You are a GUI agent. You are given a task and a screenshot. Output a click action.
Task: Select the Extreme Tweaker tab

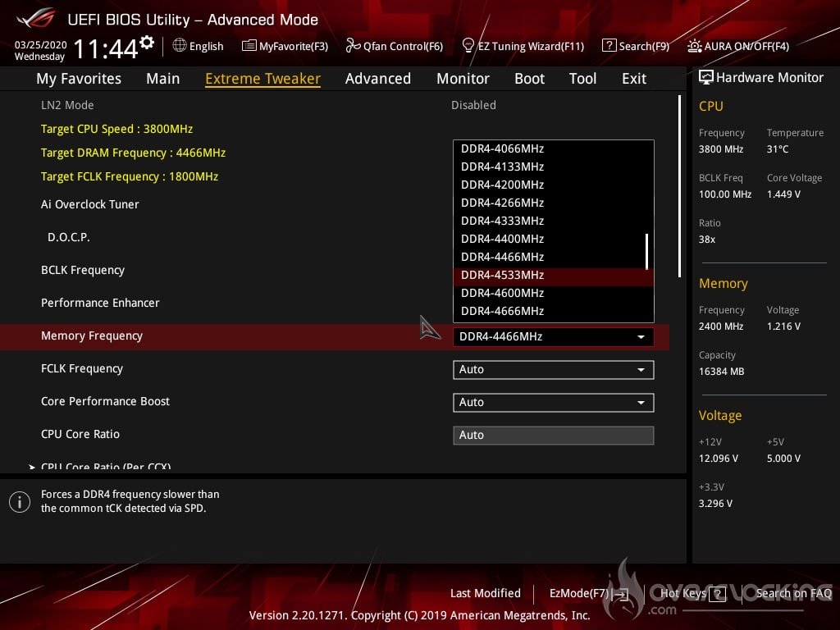coord(263,79)
